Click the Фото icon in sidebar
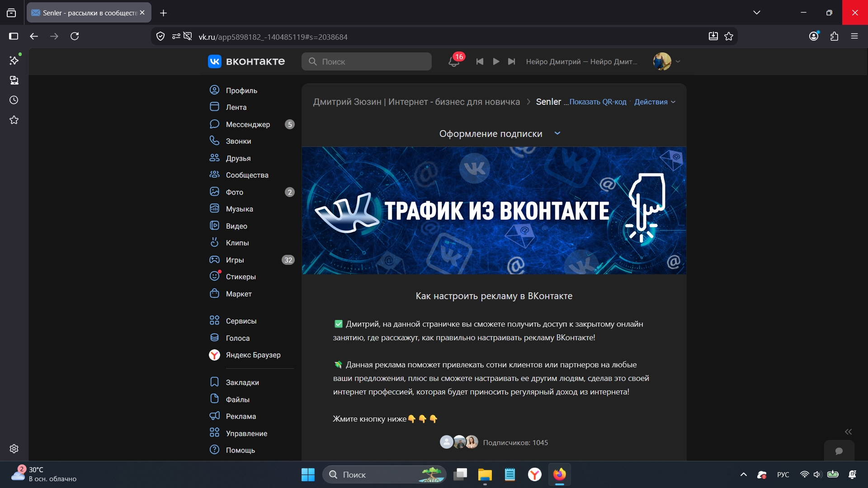Image resolution: width=868 pixels, height=488 pixels. 214,192
